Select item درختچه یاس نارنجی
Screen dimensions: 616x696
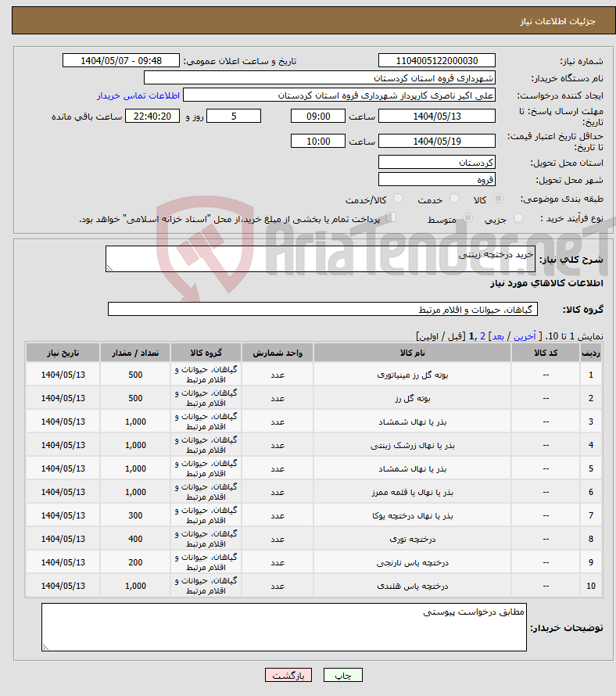point(412,562)
